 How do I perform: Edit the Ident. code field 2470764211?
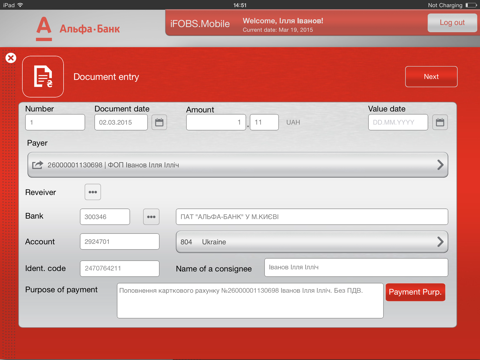point(120,268)
